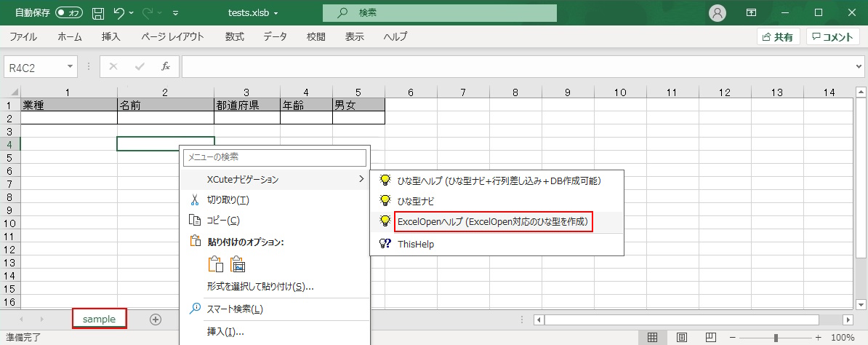The height and width of the screenshot is (345, 868).
Task: Click the header cell 男女
Action: pyautogui.click(x=358, y=105)
